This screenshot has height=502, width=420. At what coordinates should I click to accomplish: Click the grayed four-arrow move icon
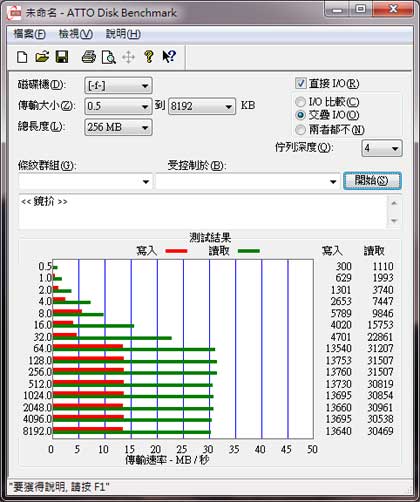(128, 57)
